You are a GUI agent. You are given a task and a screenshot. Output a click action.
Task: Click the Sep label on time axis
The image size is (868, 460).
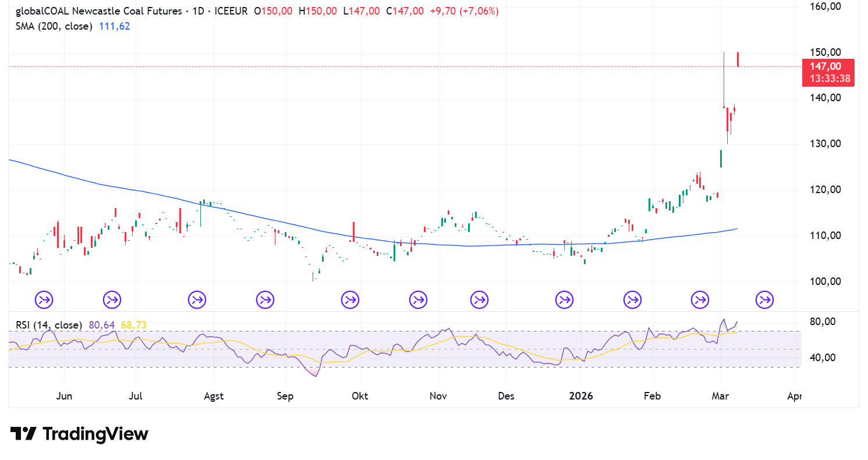(285, 396)
